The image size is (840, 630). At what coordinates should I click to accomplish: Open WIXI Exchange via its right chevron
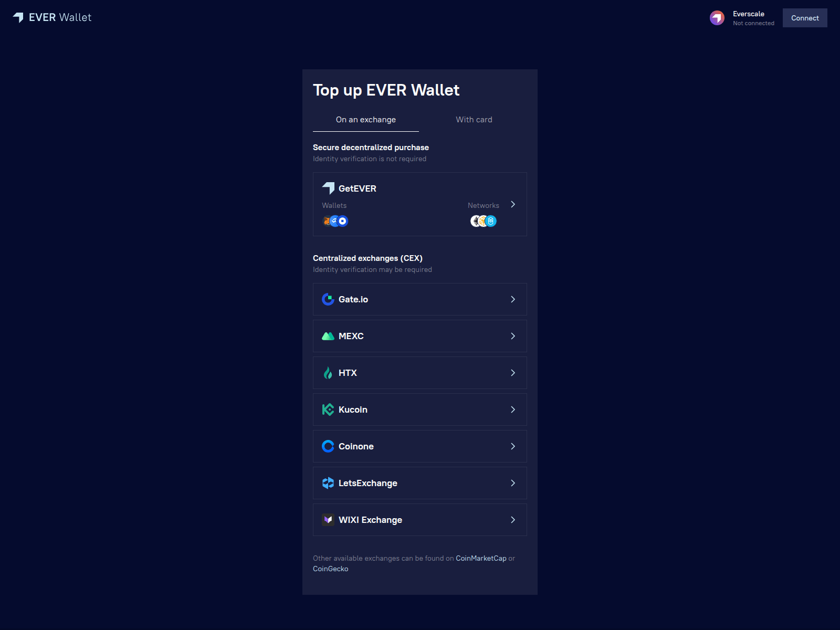click(513, 520)
